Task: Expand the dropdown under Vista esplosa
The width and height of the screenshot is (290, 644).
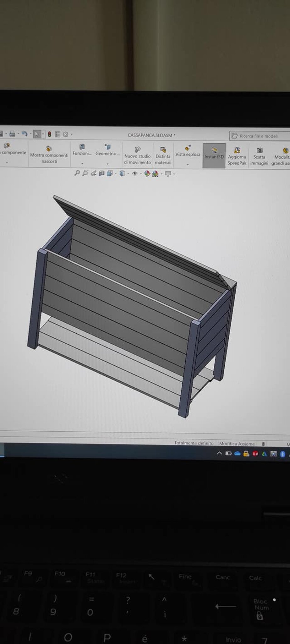Action: 188,164
